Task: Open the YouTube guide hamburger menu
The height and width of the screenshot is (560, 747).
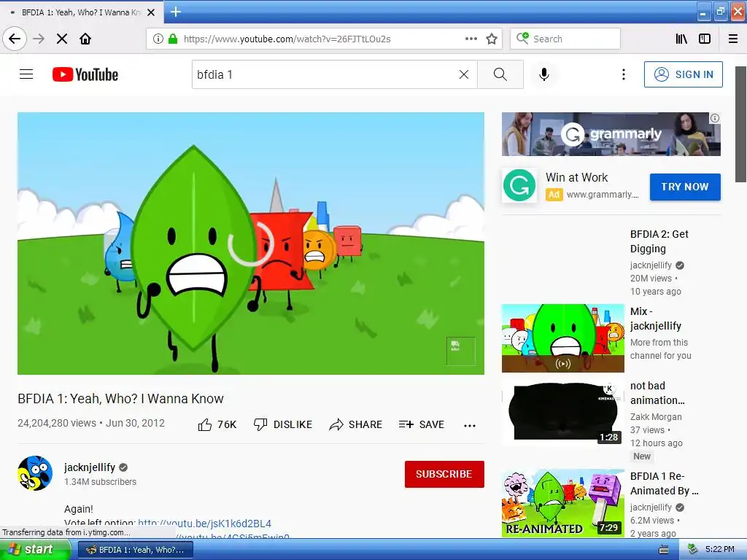Action: click(26, 74)
